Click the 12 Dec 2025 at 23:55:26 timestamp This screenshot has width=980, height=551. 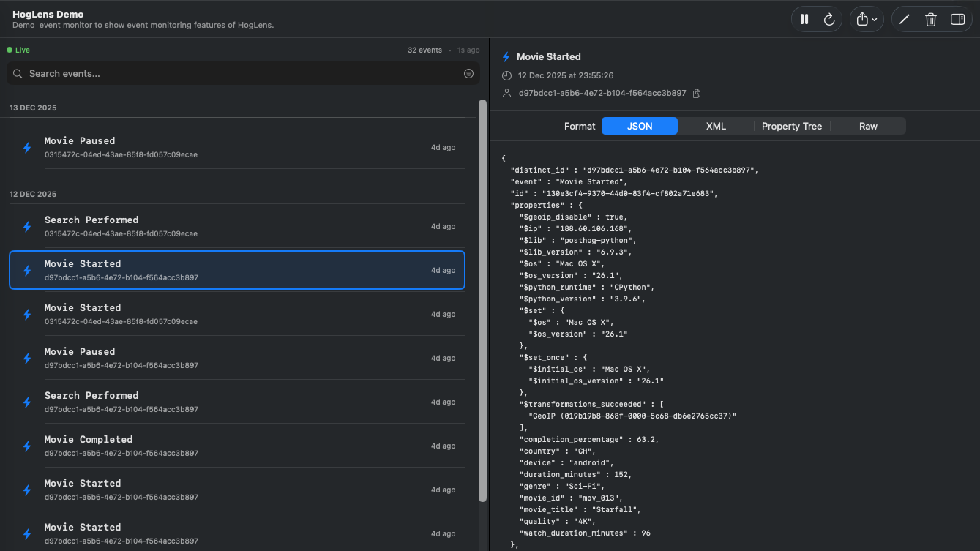566,75
